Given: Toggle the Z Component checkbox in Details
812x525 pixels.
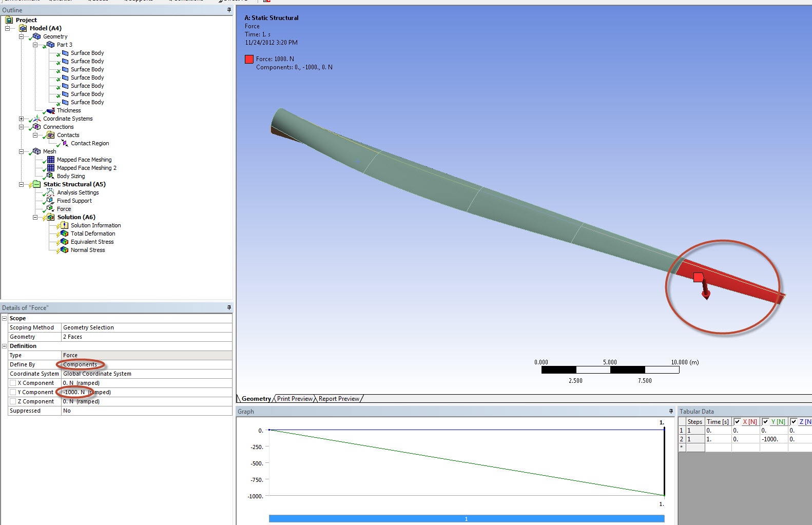Looking at the screenshot, I should tap(13, 401).
